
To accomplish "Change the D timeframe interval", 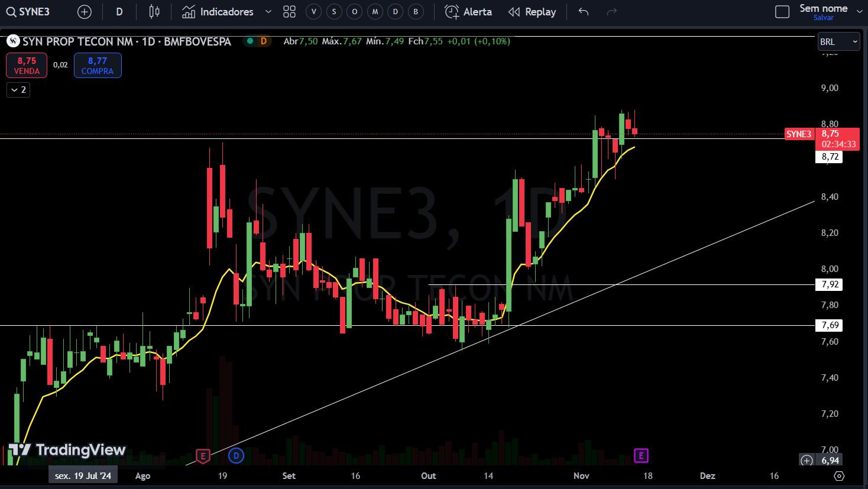I will pyautogui.click(x=119, y=12).
